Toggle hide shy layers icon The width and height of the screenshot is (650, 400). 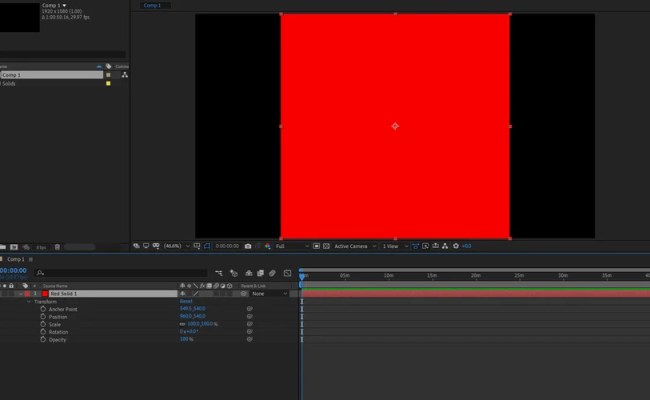point(249,273)
